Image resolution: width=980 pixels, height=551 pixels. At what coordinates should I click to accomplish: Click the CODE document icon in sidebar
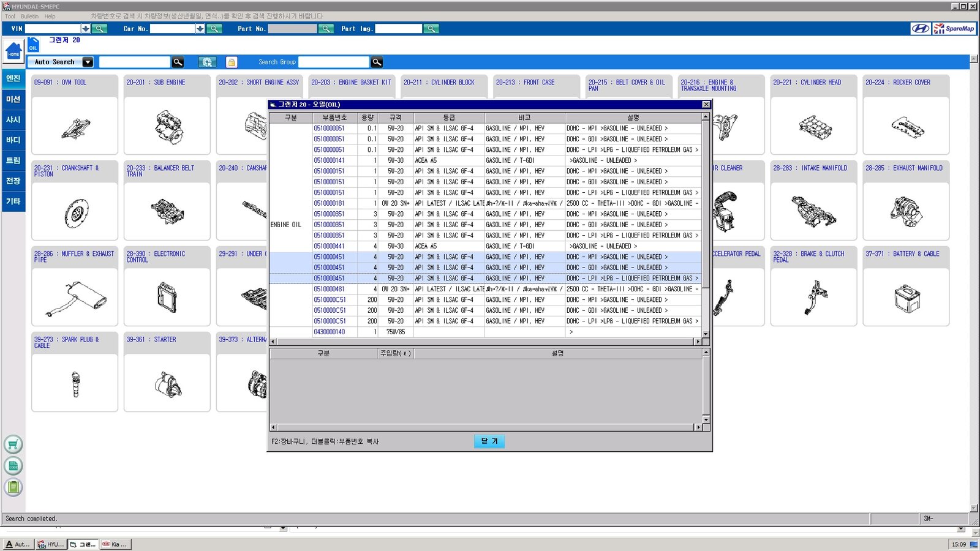point(13,466)
